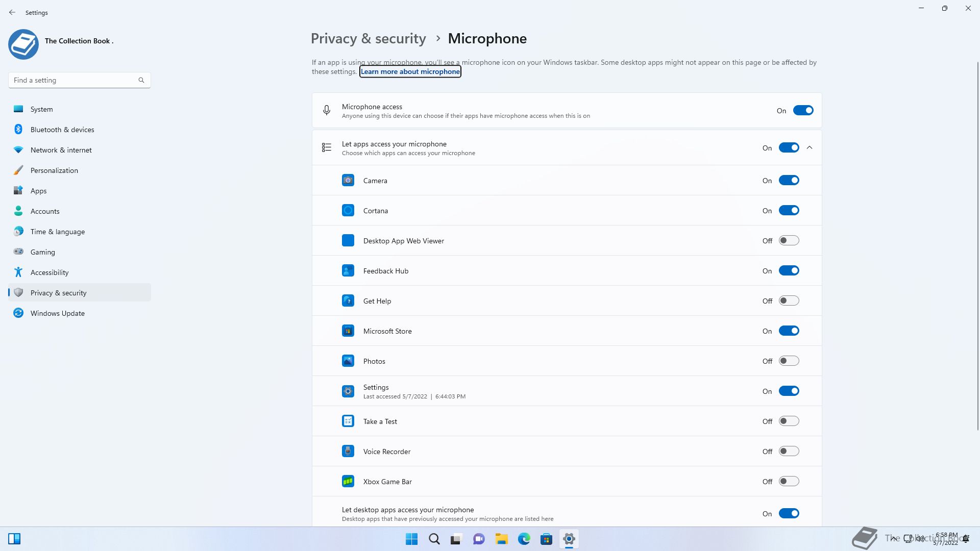Show hidden icons in system tray
Image resolution: width=980 pixels, height=551 pixels.
coord(894,538)
